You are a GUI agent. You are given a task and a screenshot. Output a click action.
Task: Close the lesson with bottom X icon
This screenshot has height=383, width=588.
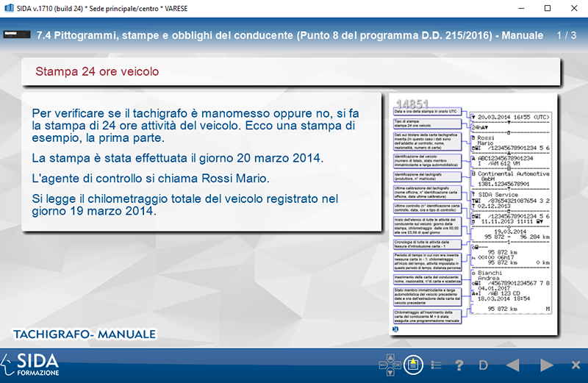click(576, 365)
